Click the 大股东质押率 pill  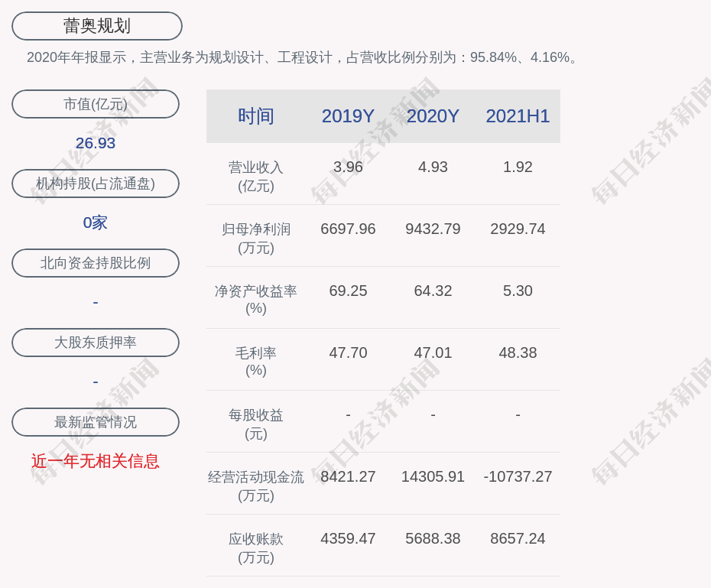click(x=96, y=343)
